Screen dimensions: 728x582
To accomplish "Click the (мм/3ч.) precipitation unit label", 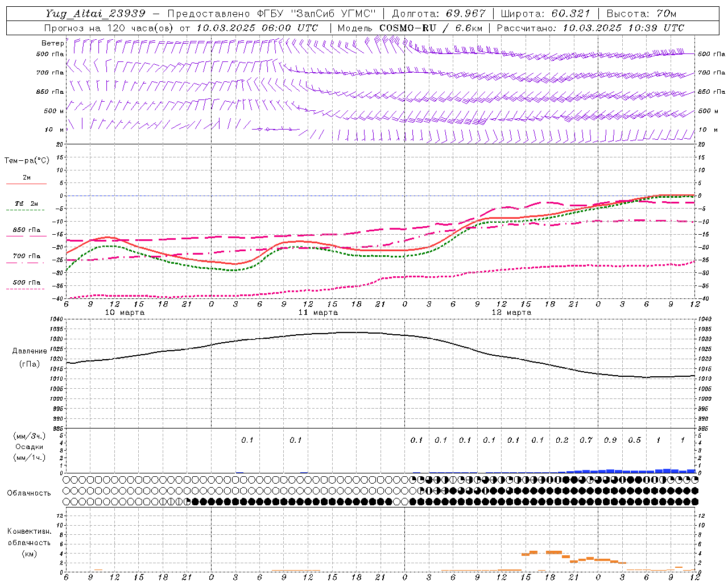I will pos(30,436).
